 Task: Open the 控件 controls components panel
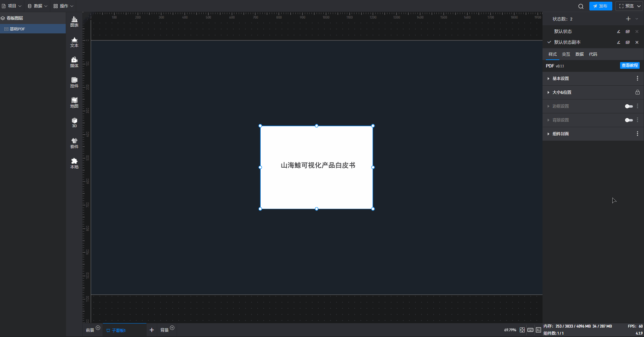[x=74, y=83]
